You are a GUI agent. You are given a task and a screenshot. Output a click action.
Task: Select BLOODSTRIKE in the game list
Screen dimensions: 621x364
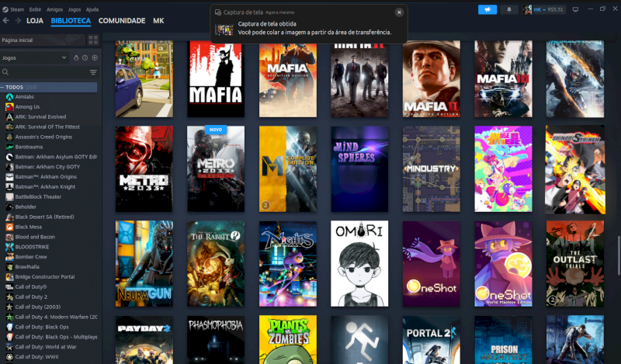[32, 247]
